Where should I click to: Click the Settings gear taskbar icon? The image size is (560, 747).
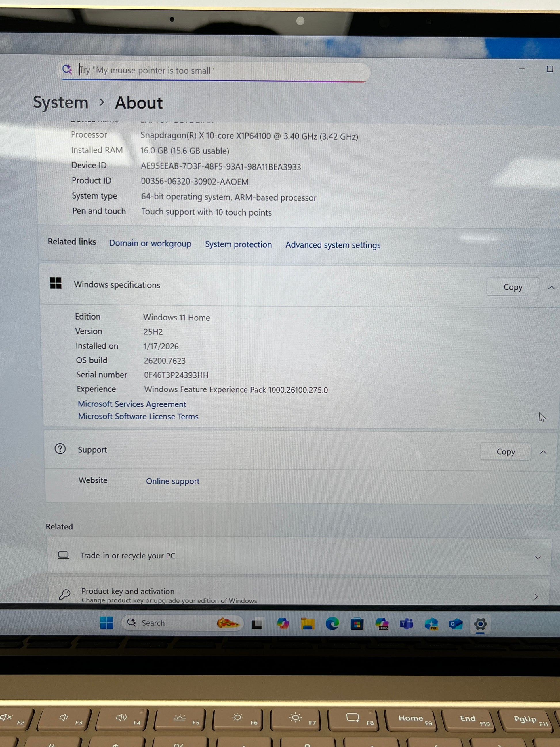tap(480, 624)
